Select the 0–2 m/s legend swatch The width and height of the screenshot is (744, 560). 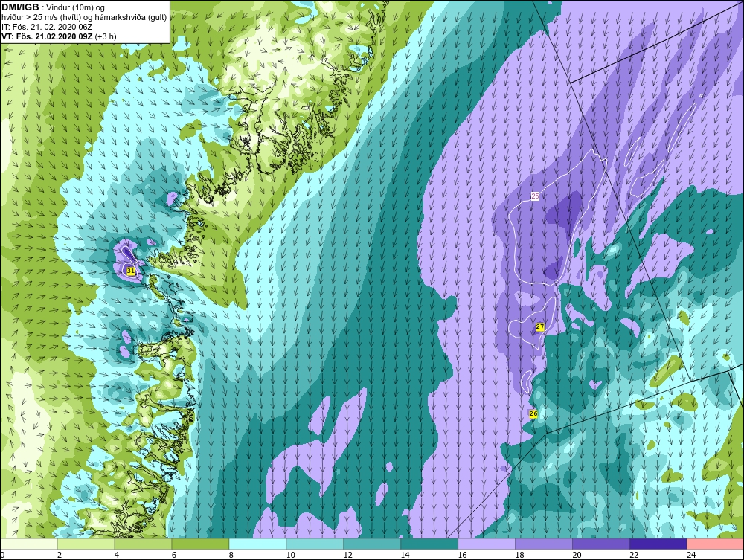29,544
